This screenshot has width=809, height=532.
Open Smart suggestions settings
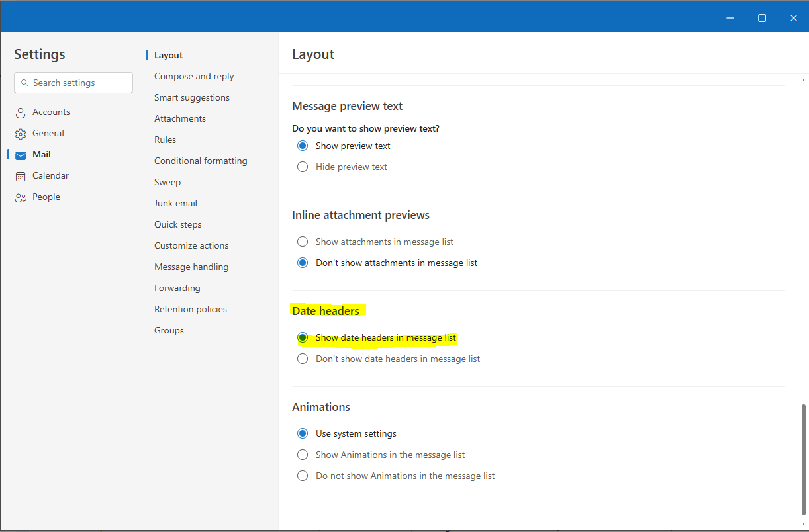(192, 98)
